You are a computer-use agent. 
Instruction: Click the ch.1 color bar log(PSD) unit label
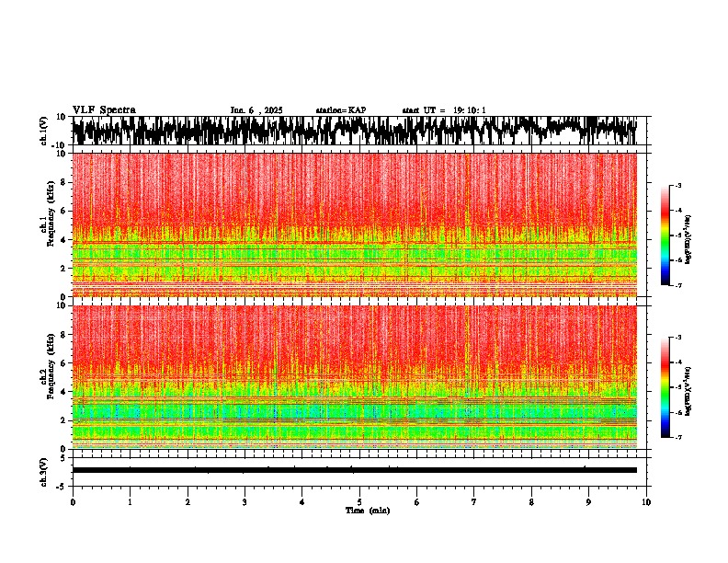tap(688, 239)
